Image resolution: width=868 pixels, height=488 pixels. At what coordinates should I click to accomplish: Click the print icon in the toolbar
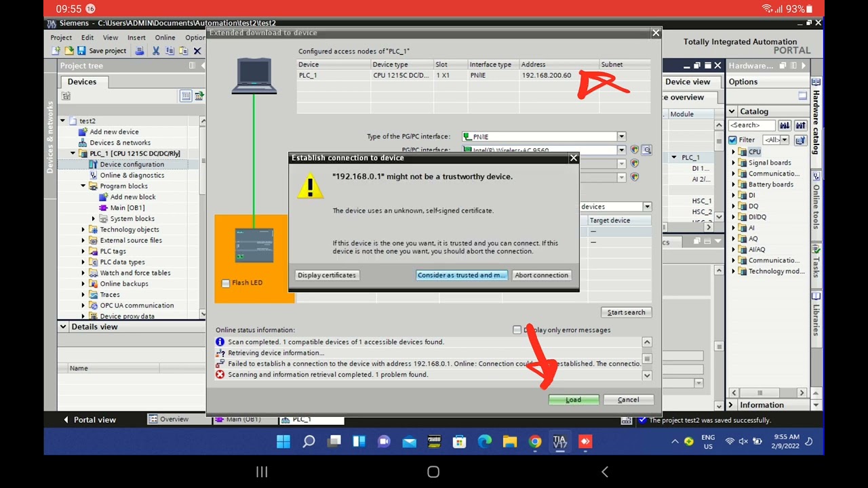(140, 51)
